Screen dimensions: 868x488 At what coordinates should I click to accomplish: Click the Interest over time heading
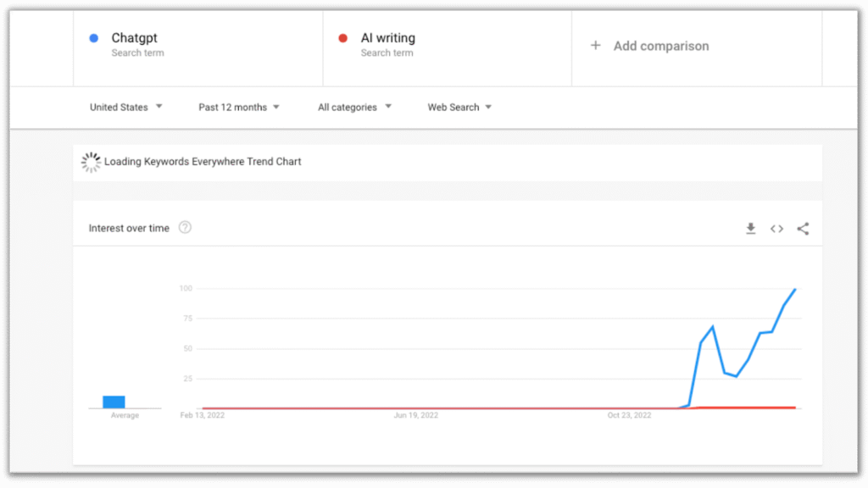(x=127, y=228)
